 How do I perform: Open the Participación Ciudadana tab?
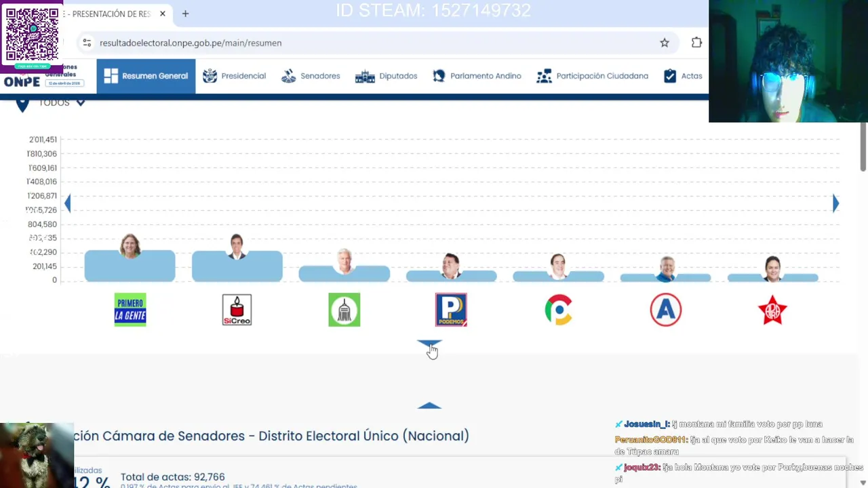point(592,76)
